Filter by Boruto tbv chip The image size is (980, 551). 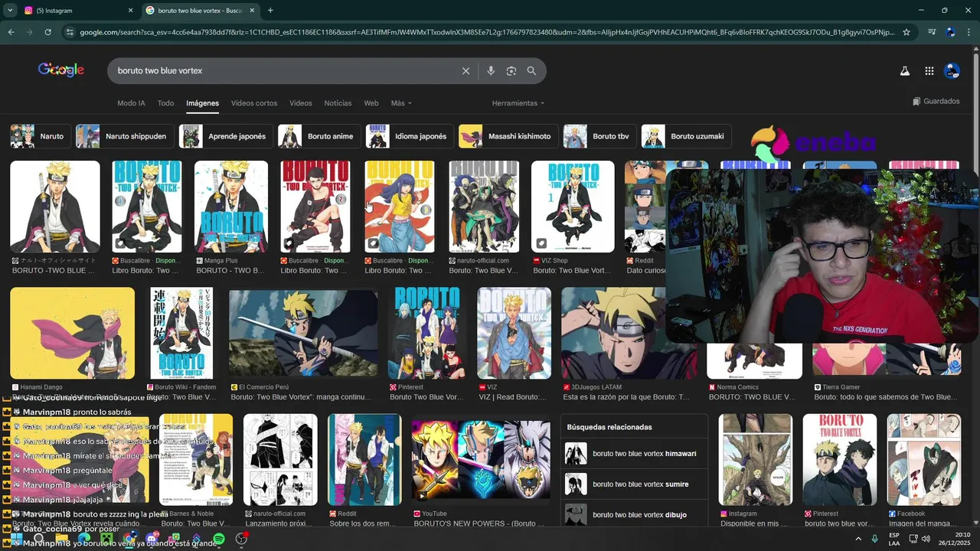point(599,136)
